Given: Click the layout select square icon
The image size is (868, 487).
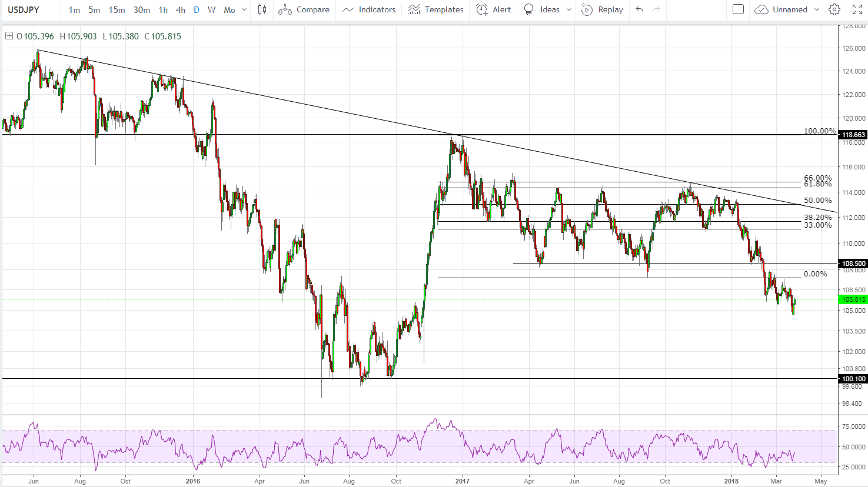Looking at the screenshot, I should click(738, 9).
